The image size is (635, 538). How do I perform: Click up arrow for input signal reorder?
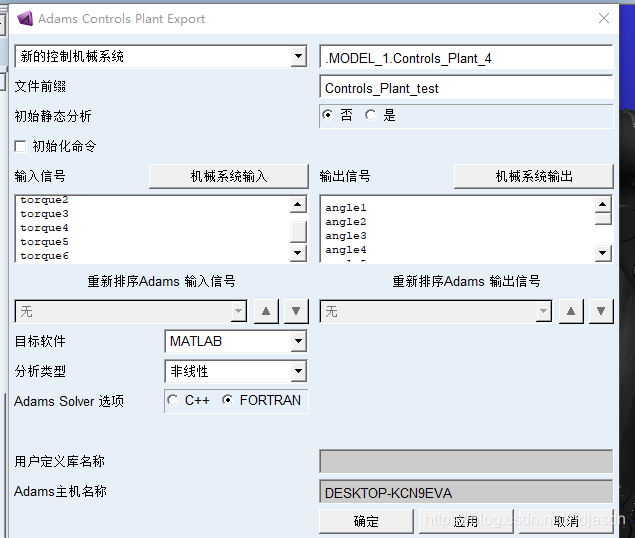tap(266, 311)
